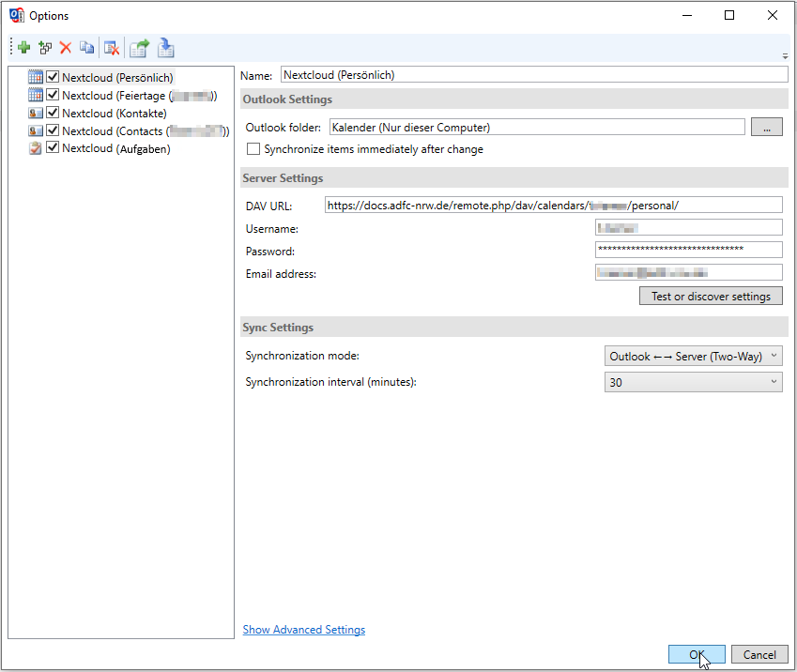This screenshot has height=672, width=797.
Task: Click the copy profile icon
Action: 86,48
